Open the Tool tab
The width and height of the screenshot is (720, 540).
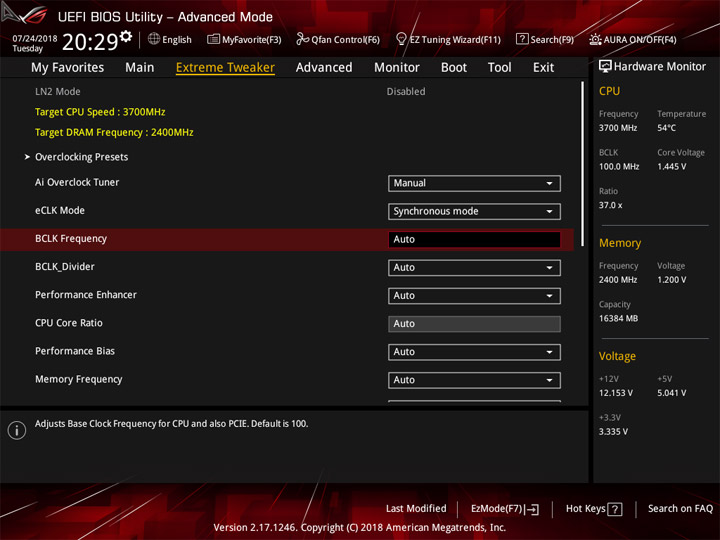(x=499, y=68)
